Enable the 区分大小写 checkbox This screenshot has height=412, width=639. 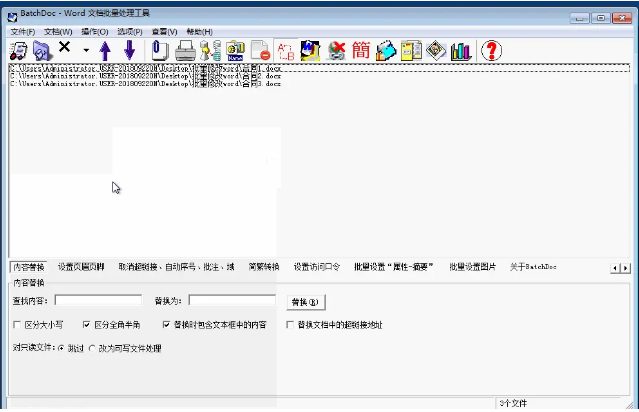[17, 325]
